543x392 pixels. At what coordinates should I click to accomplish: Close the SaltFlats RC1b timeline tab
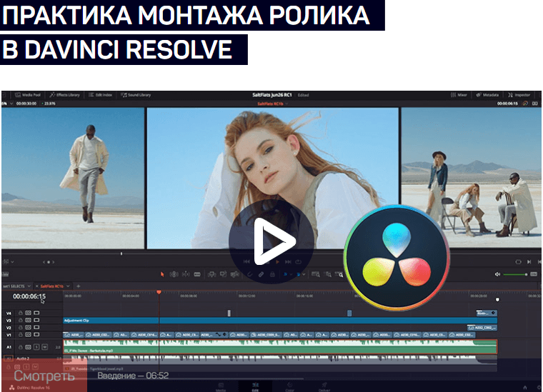tap(37, 286)
